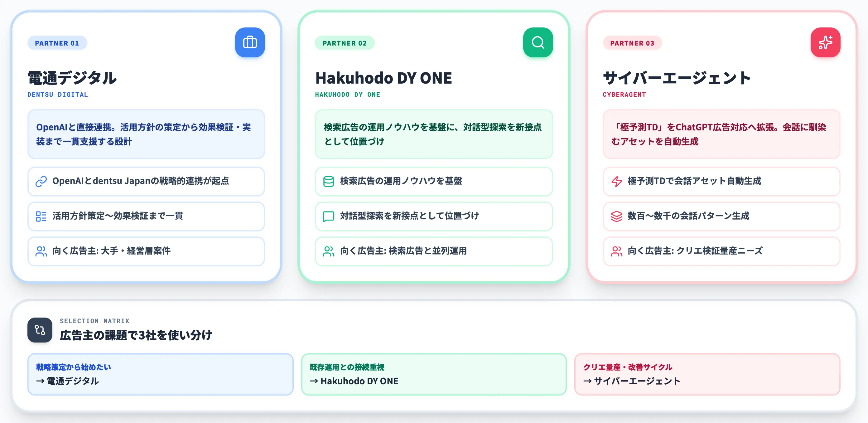
Task: Click the SELECTION MATRIX label
Action: tap(95, 321)
